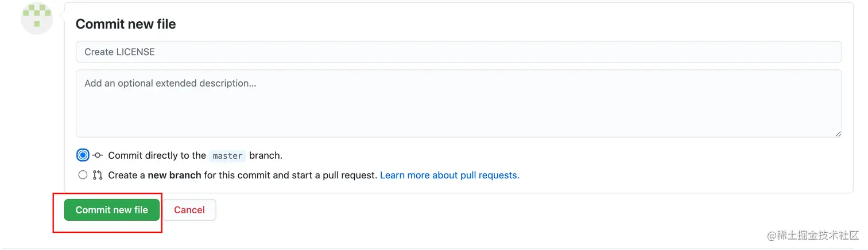The height and width of the screenshot is (250, 868).
Task: Click the user identicon avatar
Action: click(37, 18)
